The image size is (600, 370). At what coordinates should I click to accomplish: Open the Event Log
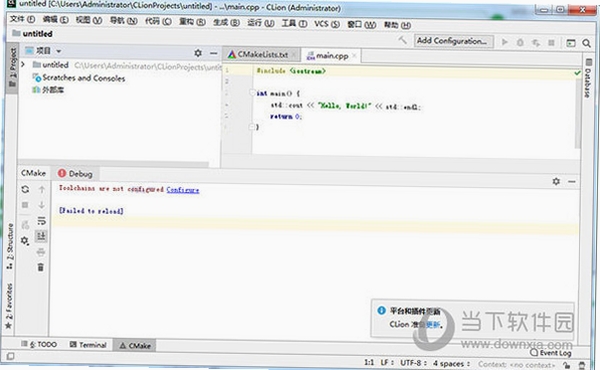pyautogui.click(x=551, y=353)
